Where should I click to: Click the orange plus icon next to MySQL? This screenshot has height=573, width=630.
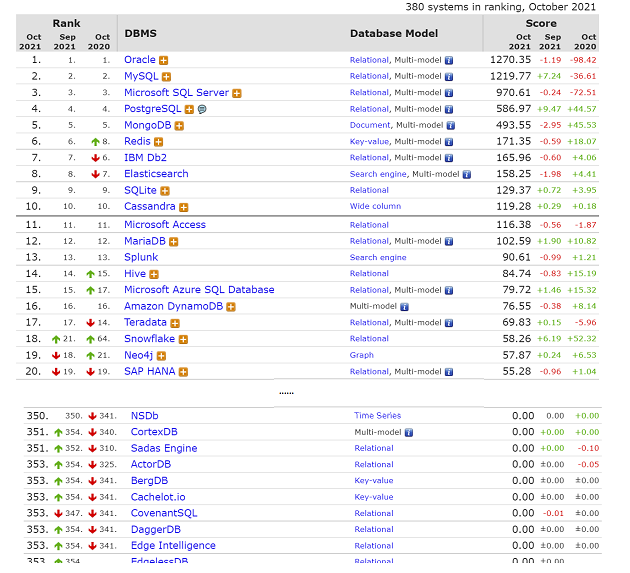click(166, 77)
